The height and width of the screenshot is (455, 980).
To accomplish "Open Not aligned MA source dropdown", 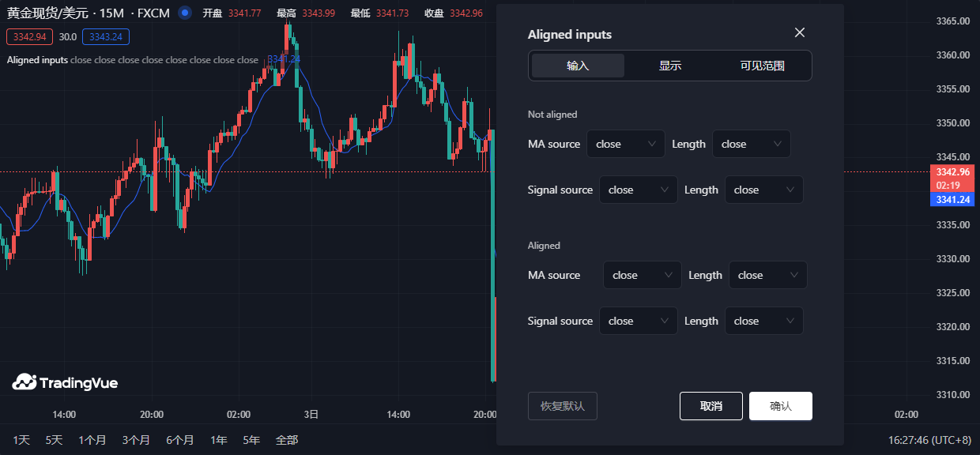I will (625, 144).
